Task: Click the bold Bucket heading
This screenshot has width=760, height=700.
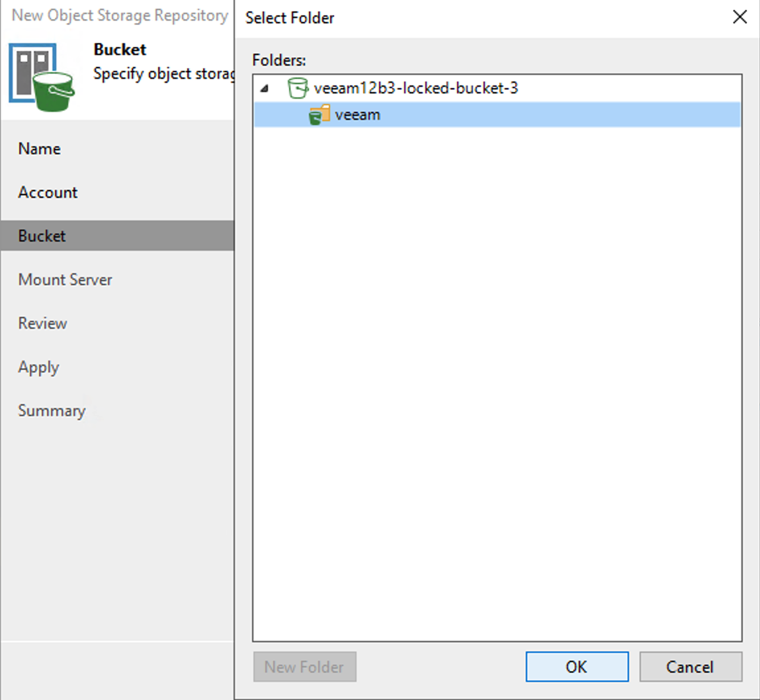Action: click(x=120, y=50)
